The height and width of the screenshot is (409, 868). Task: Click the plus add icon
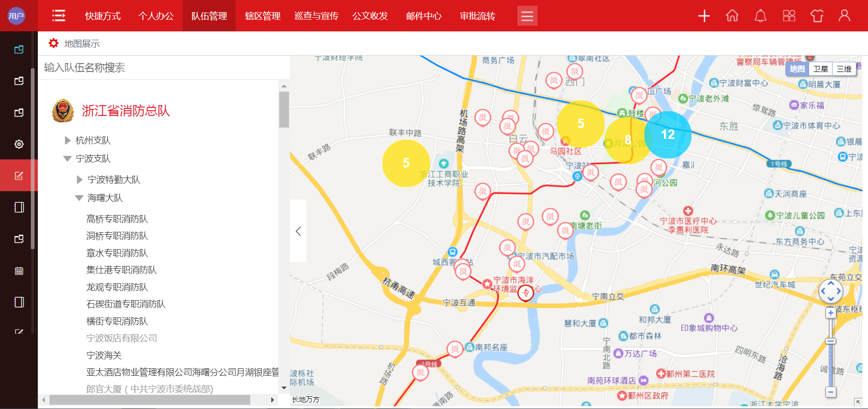[x=704, y=16]
